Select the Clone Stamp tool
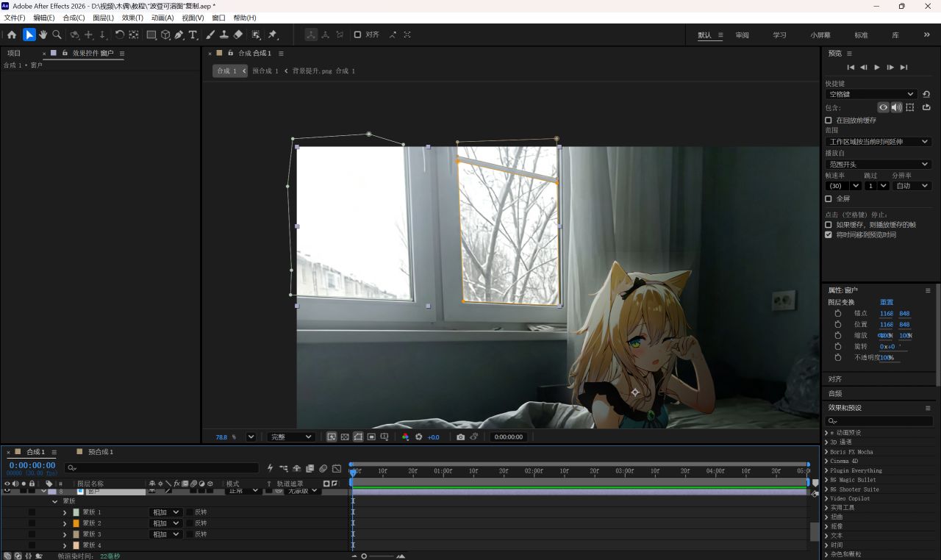Image resolution: width=941 pixels, height=560 pixels. pos(223,35)
